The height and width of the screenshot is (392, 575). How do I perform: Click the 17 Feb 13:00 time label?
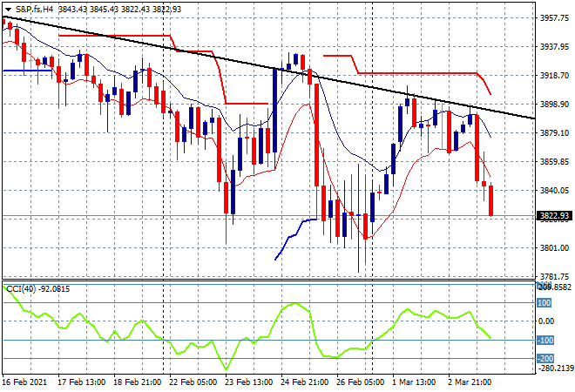pos(81,382)
